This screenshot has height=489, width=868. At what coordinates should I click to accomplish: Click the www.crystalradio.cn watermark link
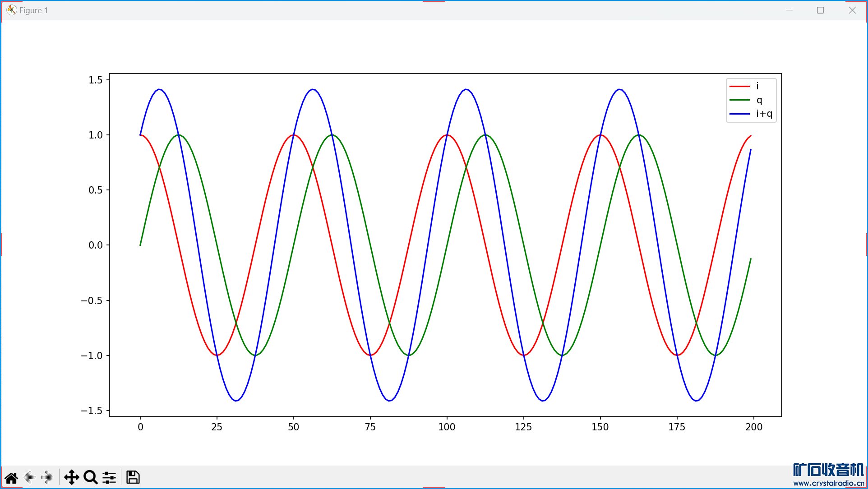(829, 483)
